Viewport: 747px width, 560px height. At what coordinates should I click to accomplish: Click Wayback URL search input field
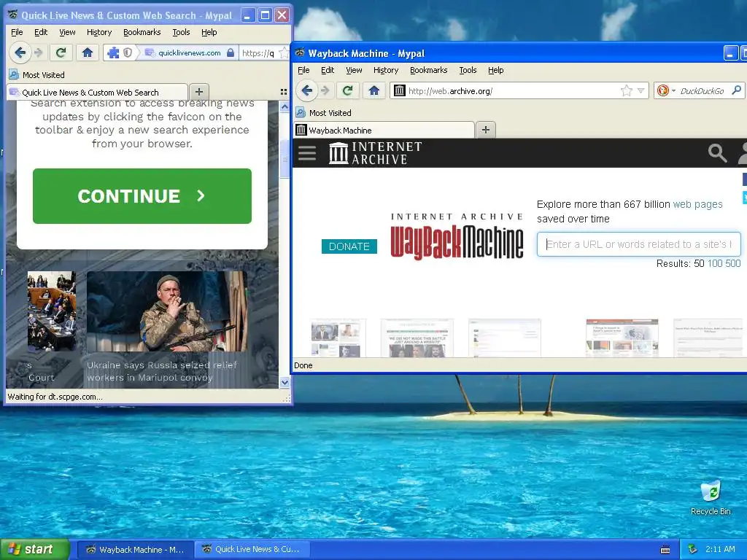click(639, 244)
